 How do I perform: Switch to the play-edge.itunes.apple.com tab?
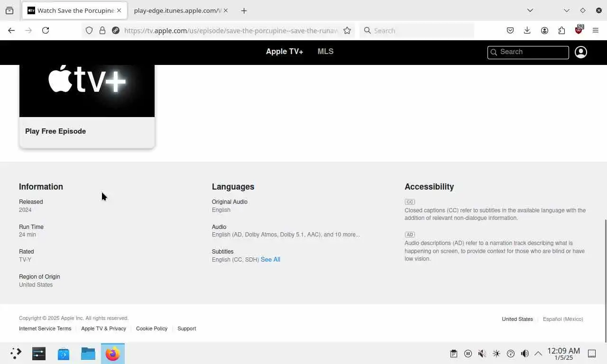click(x=180, y=10)
